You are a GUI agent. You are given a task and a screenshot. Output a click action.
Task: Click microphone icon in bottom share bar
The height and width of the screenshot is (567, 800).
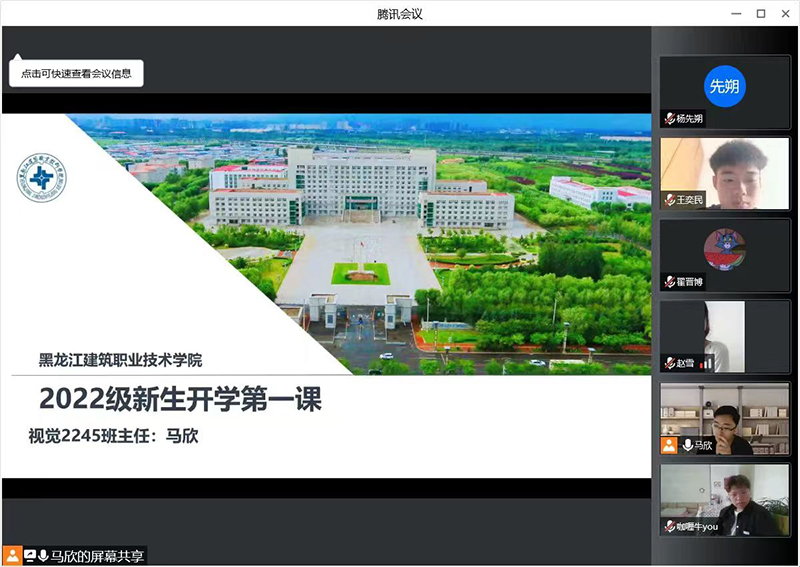tap(43, 556)
